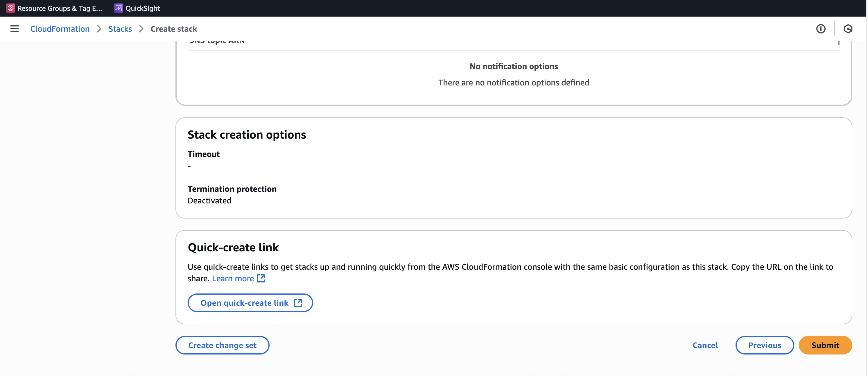
Task: Click external-link icon beside Learn more
Action: click(261, 278)
